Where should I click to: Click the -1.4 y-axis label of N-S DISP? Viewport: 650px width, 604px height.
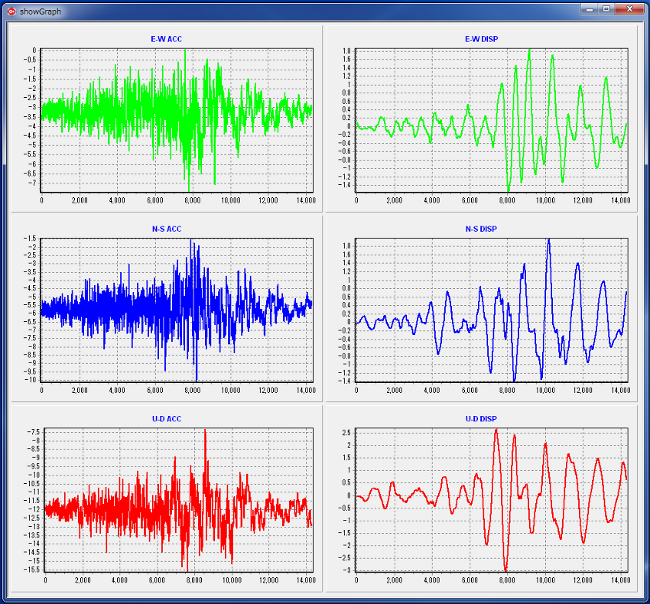pos(344,381)
